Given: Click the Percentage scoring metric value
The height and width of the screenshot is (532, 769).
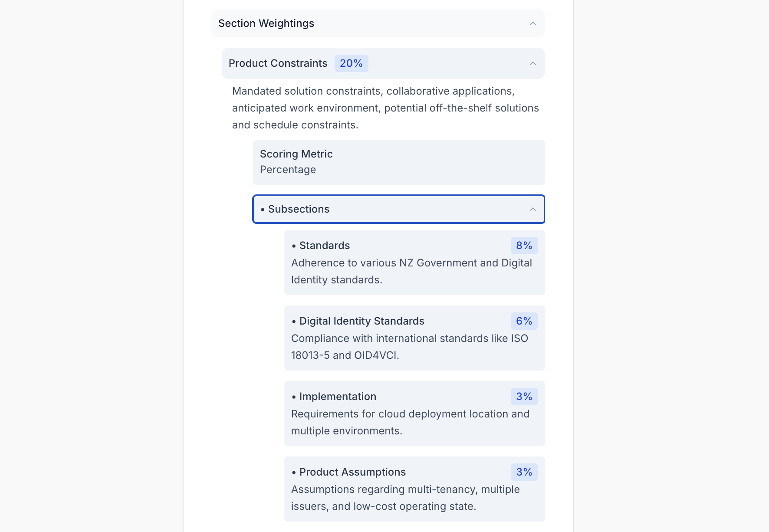Looking at the screenshot, I should pos(288,170).
